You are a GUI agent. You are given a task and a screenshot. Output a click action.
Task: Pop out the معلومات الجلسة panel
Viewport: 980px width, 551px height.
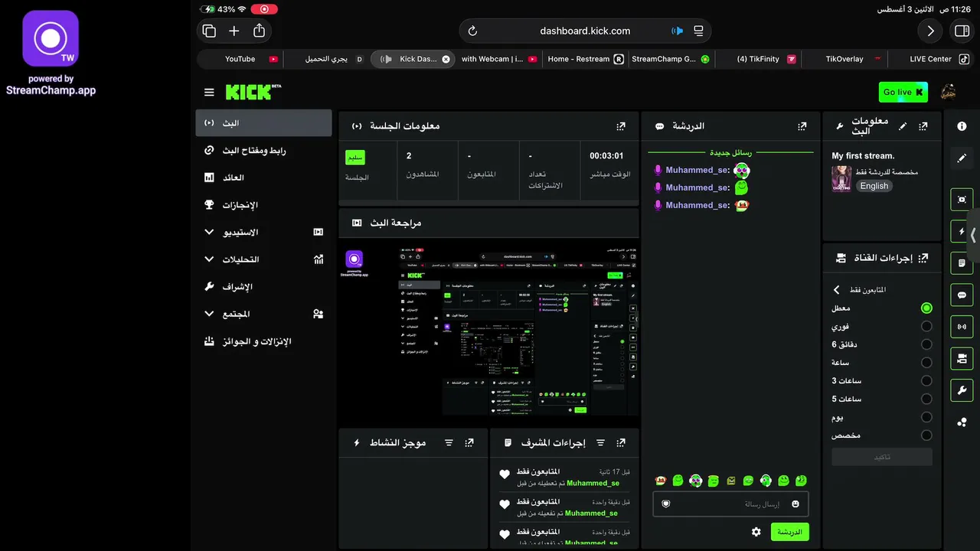(x=621, y=126)
